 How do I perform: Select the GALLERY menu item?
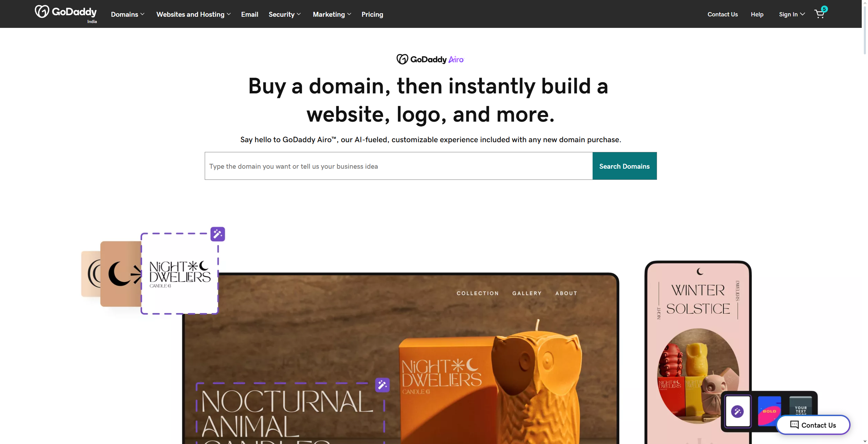pyautogui.click(x=526, y=293)
